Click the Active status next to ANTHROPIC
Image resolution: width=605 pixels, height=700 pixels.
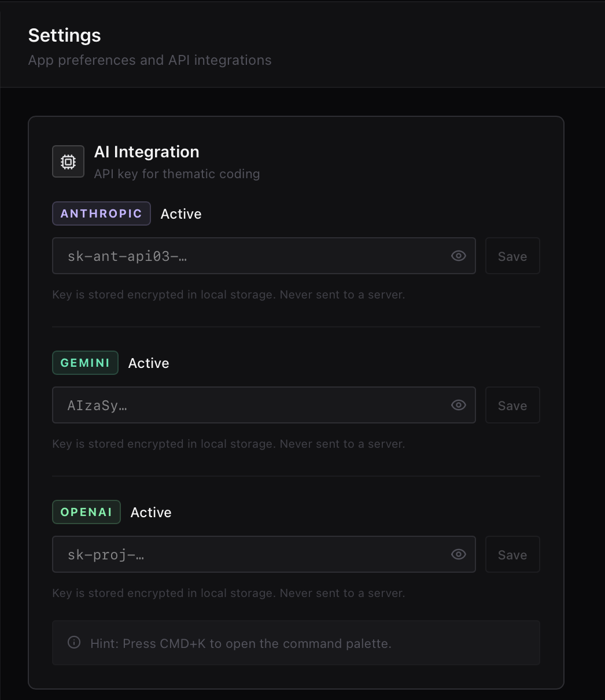[181, 213]
